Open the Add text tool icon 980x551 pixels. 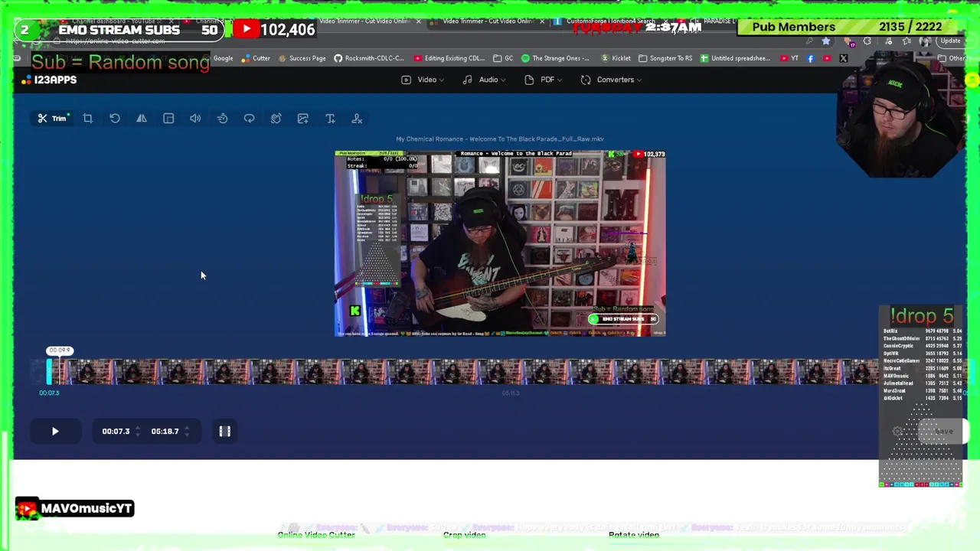(x=330, y=119)
